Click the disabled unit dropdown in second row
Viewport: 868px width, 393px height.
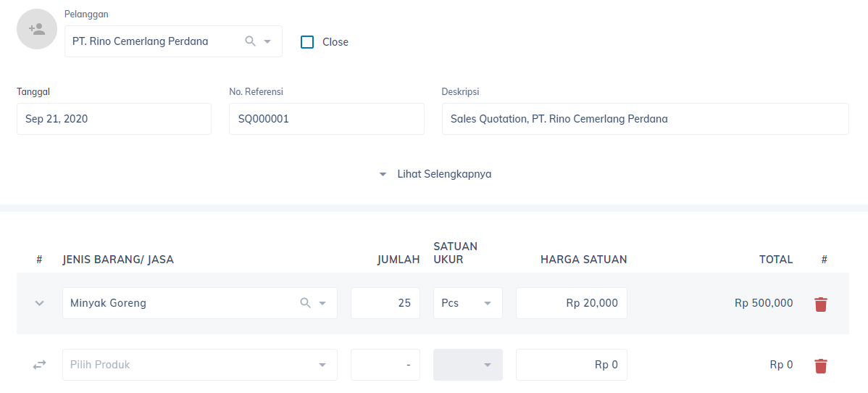[x=468, y=365]
